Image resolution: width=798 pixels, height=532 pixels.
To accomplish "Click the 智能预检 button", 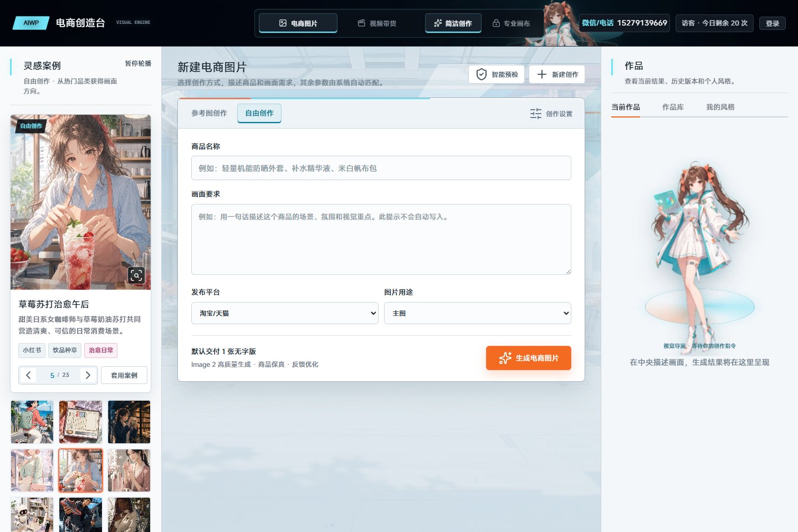I will tap(497, 74).
